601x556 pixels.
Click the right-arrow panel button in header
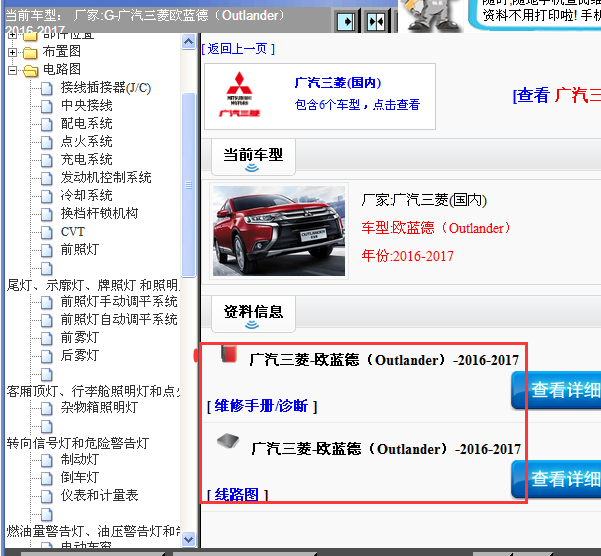pos(346,22)
